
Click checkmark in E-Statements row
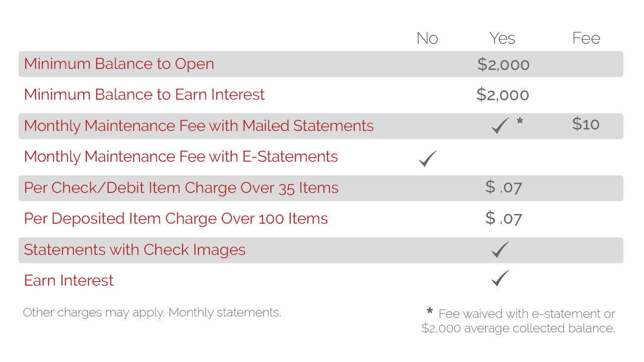pyautogui.click(x=428, y=158)
